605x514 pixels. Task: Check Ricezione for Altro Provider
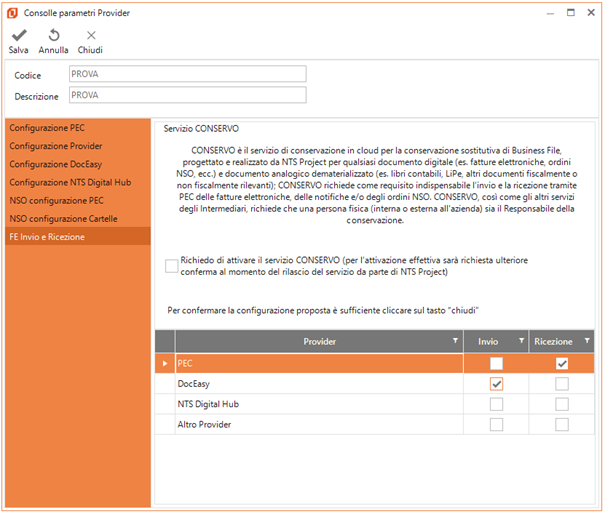pyautogui.click(x=562, y=425)
